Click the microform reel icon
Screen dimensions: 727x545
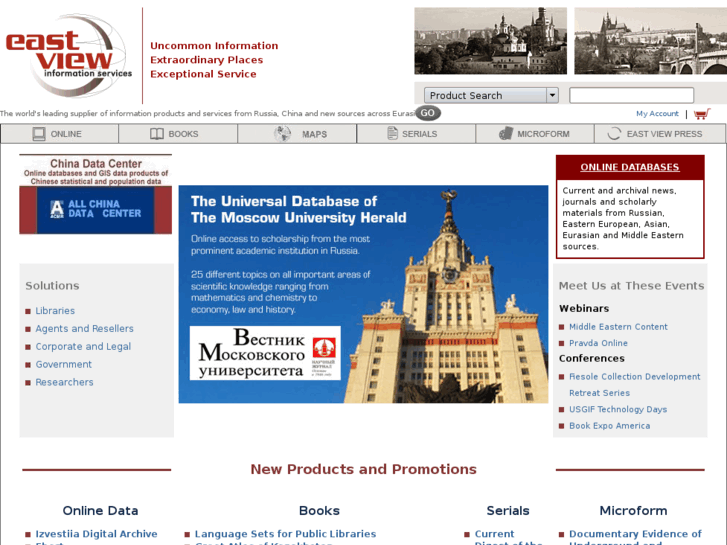[505, 134]
